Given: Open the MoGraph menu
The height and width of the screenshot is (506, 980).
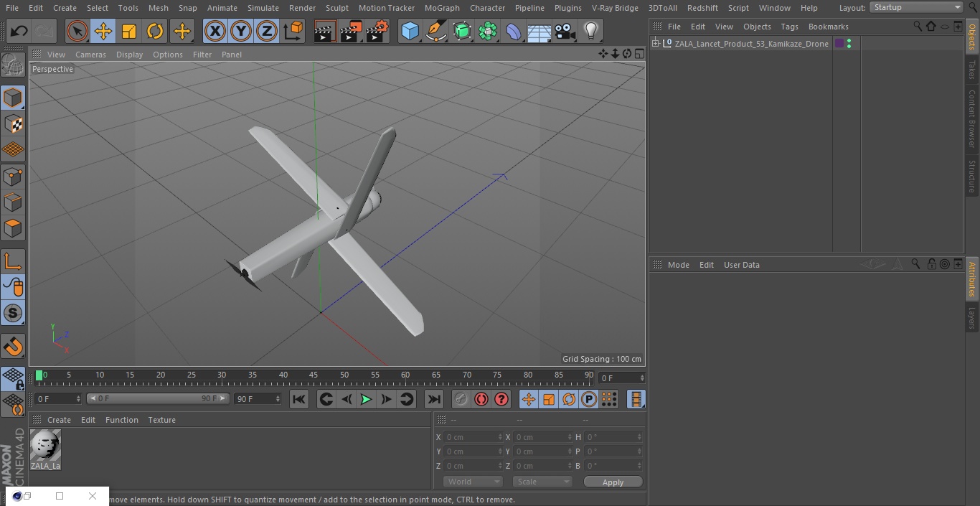Looking at the screenshot, I should coord(442,8).
